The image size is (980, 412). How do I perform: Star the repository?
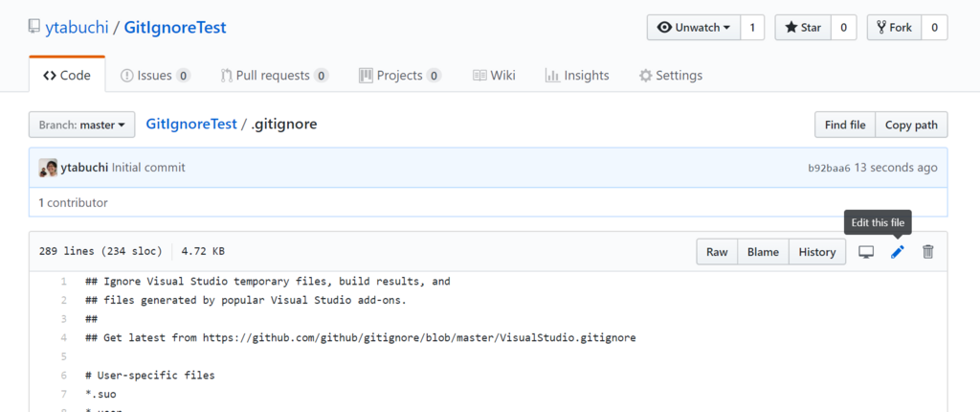coord(803,28)
